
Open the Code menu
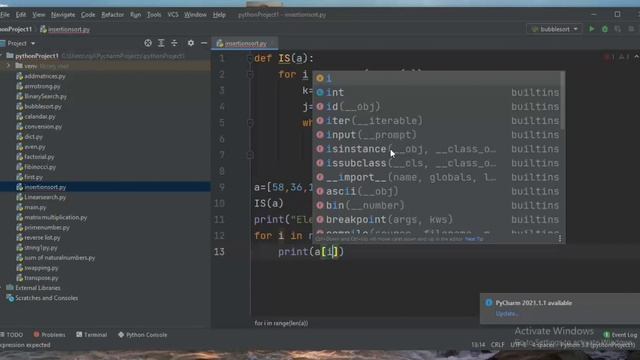(88, 15)
